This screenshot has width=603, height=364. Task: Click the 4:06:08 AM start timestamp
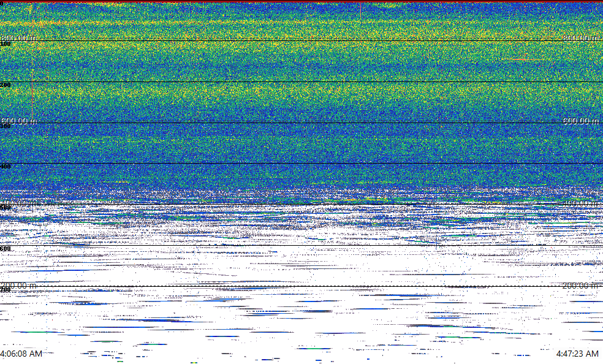click(21, 354)
